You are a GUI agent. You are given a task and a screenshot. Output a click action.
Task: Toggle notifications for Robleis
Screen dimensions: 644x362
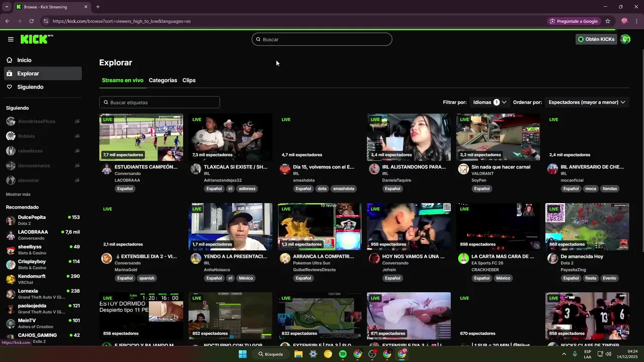[77, 136]
